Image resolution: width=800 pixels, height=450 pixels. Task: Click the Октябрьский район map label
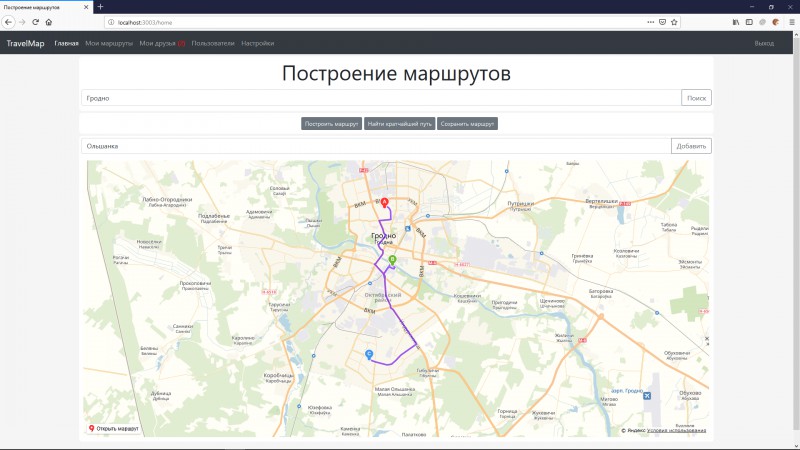point(383,297)
